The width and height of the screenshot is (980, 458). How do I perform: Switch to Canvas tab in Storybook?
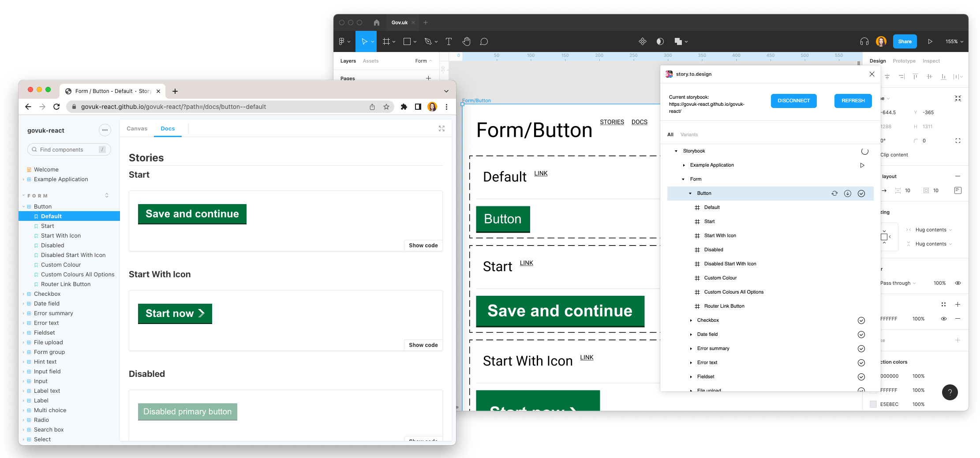pyautogui.click(x=137, y=129)
